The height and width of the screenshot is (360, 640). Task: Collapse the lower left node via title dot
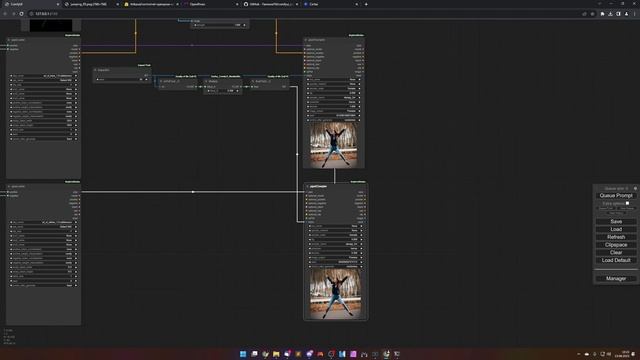coord(9,186)
